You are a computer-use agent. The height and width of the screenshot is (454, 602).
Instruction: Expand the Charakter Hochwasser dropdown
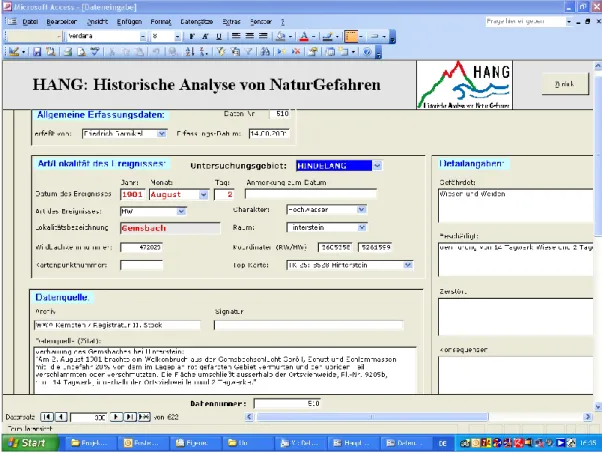361,210
